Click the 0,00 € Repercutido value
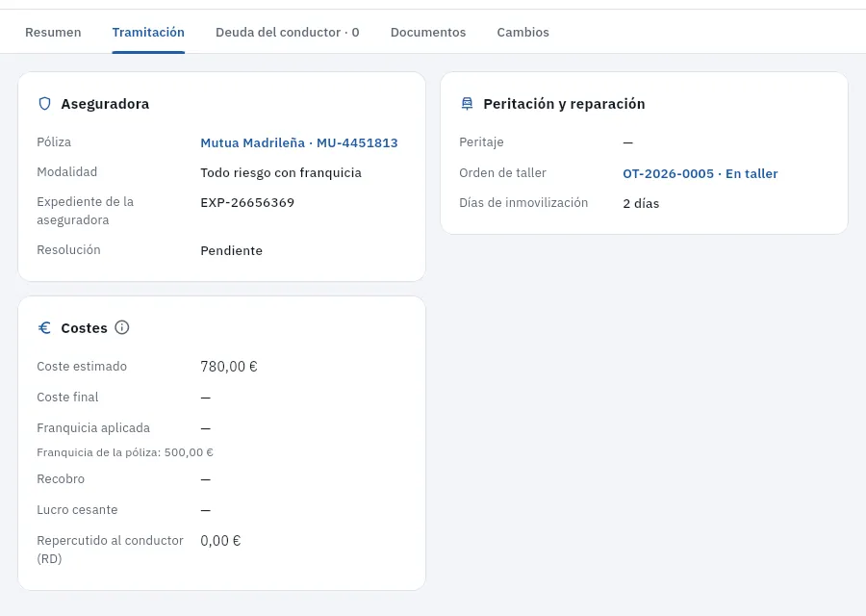 (220, 541)
